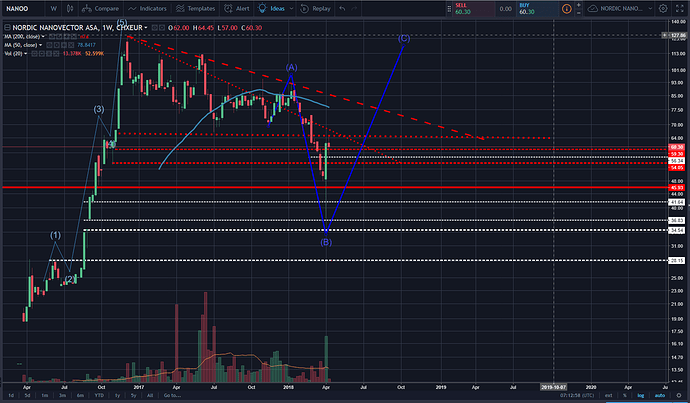Click the Alert clock icon
The image size is (690, 403).
[228, 8]
